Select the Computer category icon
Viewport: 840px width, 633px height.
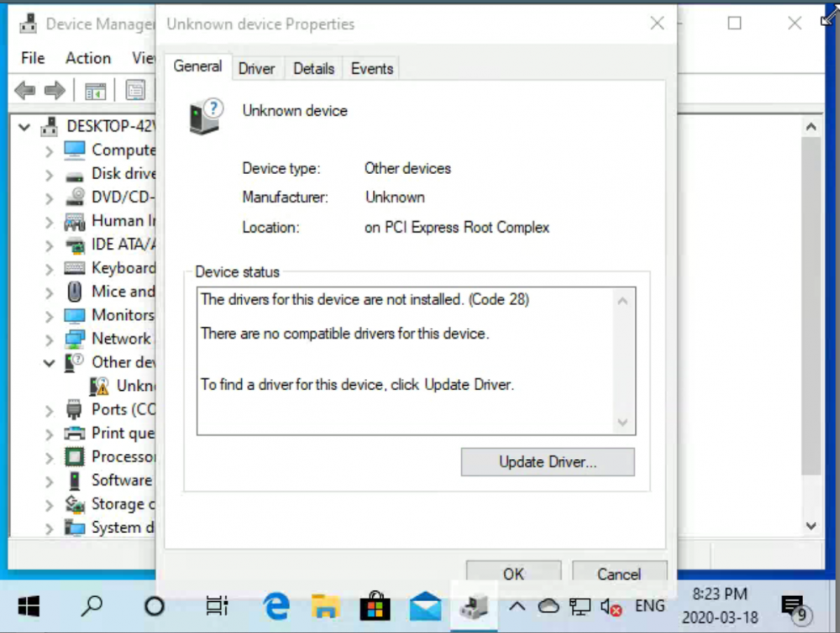[75, 150]
